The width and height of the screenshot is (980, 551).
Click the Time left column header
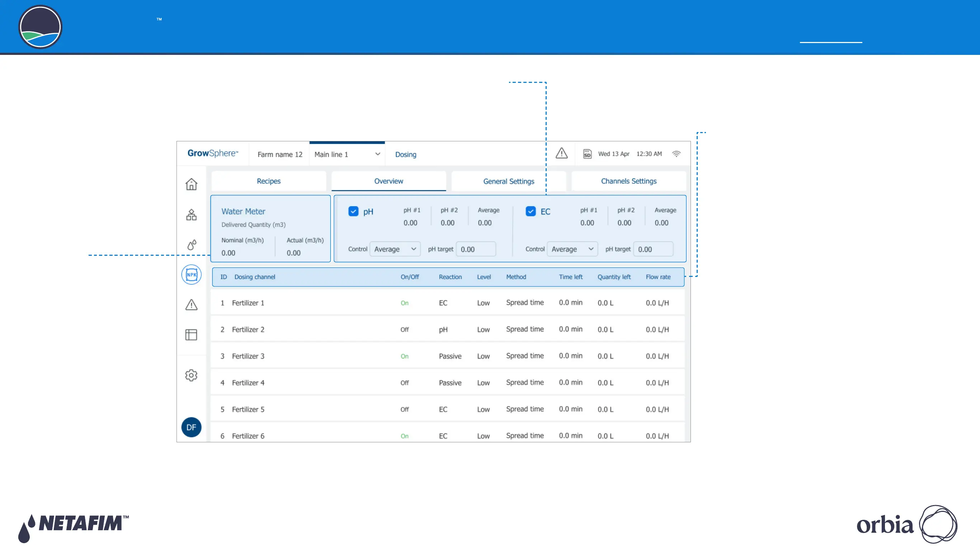571,277
